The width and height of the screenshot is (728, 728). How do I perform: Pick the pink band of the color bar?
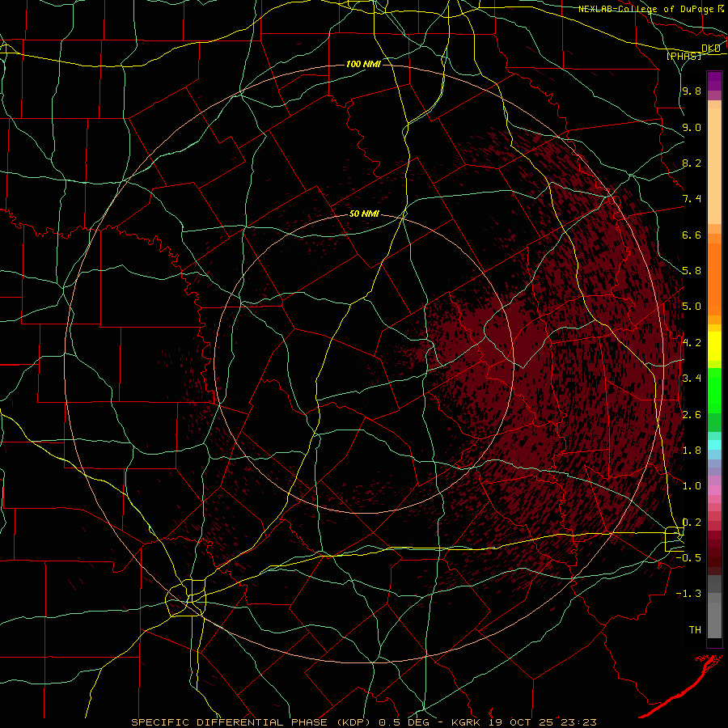(x=714, y=490)
